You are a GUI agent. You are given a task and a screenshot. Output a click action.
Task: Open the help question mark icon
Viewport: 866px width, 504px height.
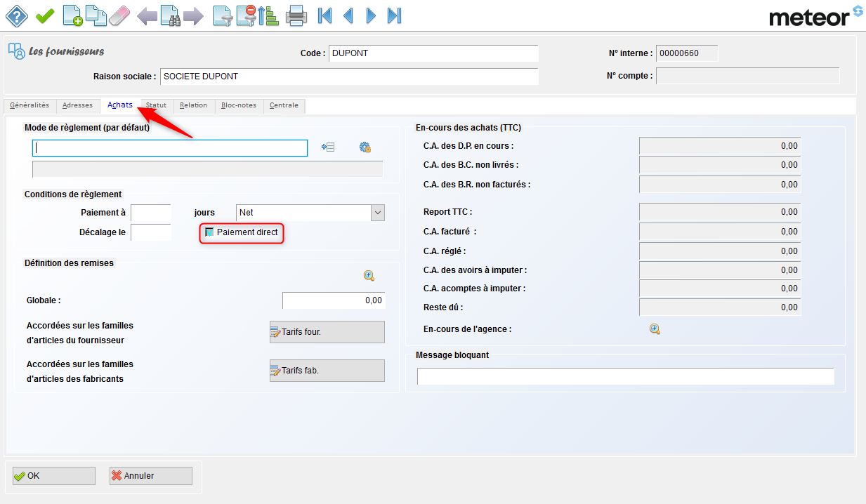[17, 15]
